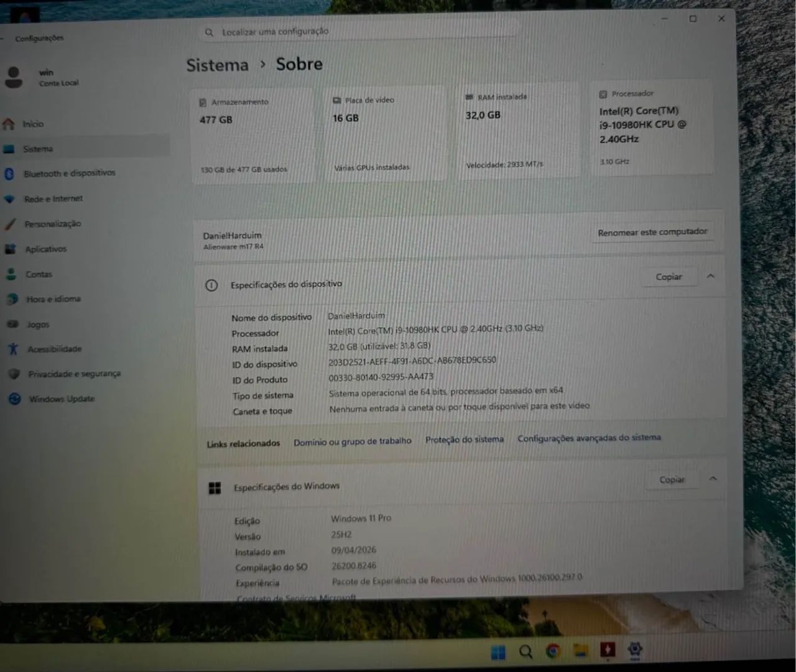Click the Aplicativos icon in sidebar
Viewport: 796px width, 672px height.
click(x=11, y=249)
